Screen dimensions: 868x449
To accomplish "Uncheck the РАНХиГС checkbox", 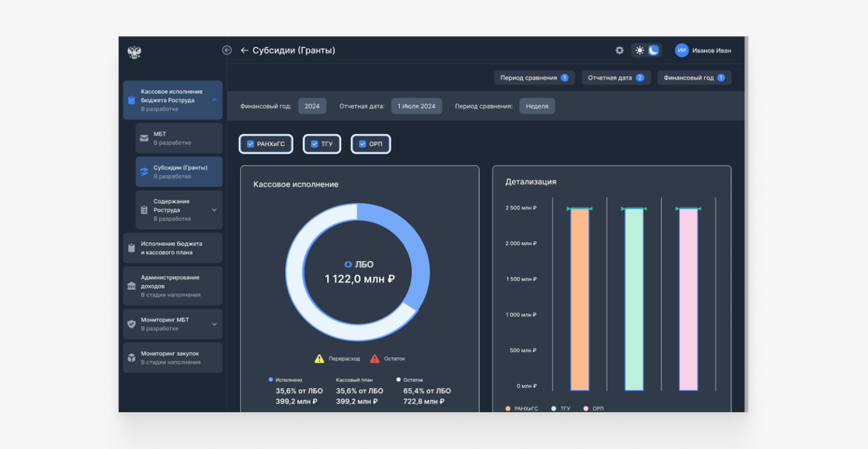I will click(x=250, y=144).
